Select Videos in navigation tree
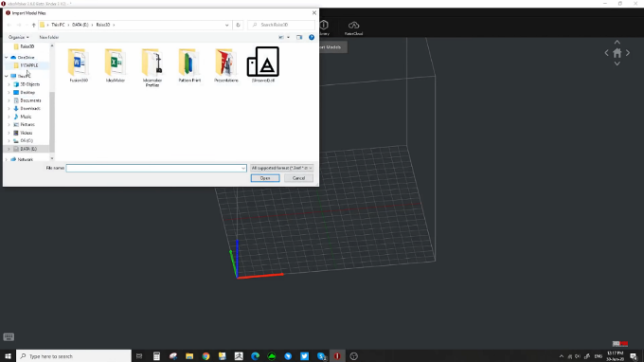Image resolution: width=644 pixels, height=362 pixels. (27, 133)
